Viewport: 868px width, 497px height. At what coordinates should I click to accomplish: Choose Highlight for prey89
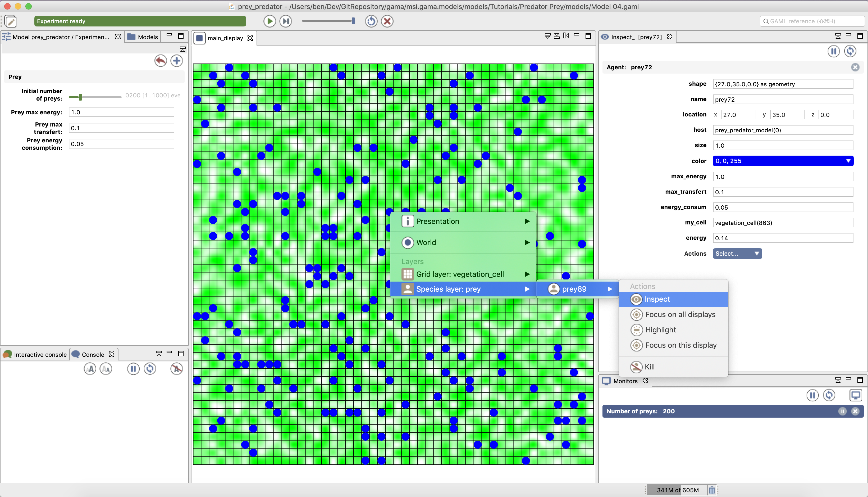pos(674,330)
